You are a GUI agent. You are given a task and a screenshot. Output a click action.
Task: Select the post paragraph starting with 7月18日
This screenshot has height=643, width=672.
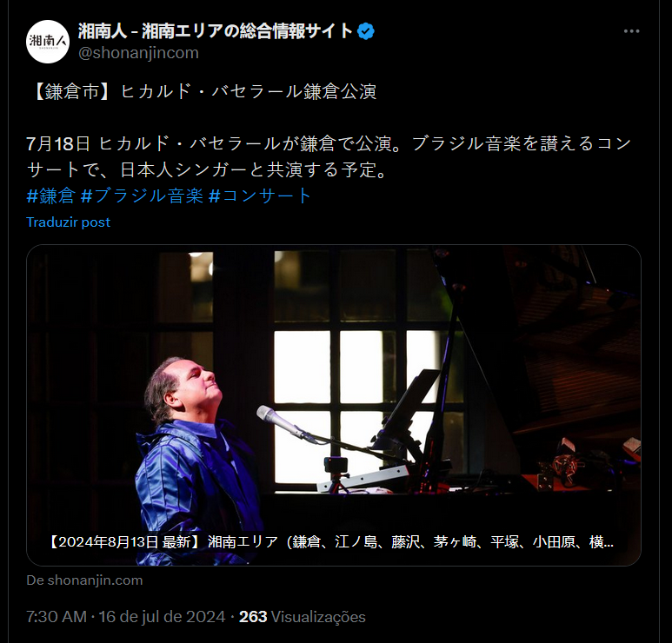click(329, 156)
